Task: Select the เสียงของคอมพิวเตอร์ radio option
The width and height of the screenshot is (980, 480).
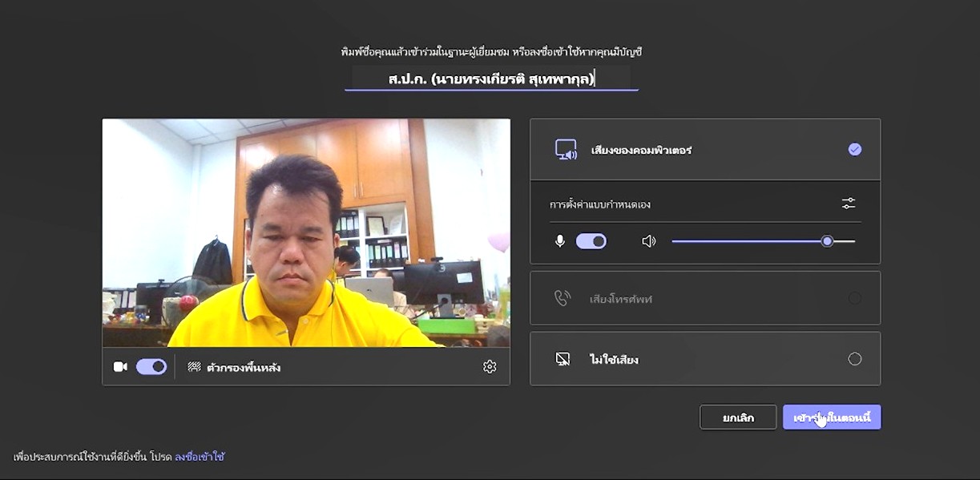Action: tap(855, 150)
